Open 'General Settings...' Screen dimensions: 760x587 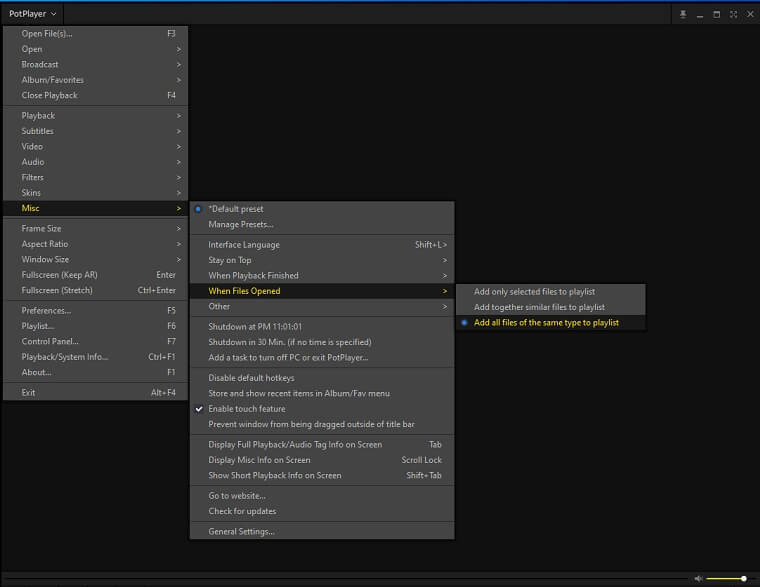tap(322, 532)
